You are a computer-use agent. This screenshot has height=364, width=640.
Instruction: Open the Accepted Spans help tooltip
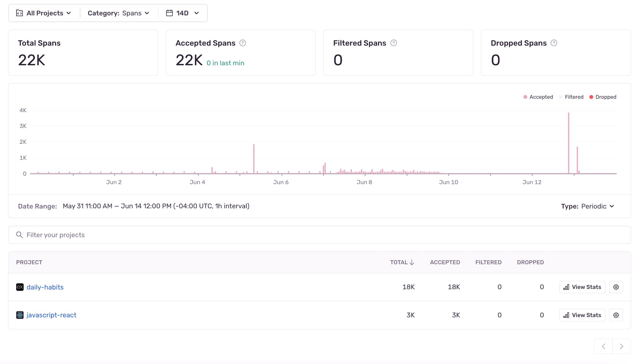[243, 43]
